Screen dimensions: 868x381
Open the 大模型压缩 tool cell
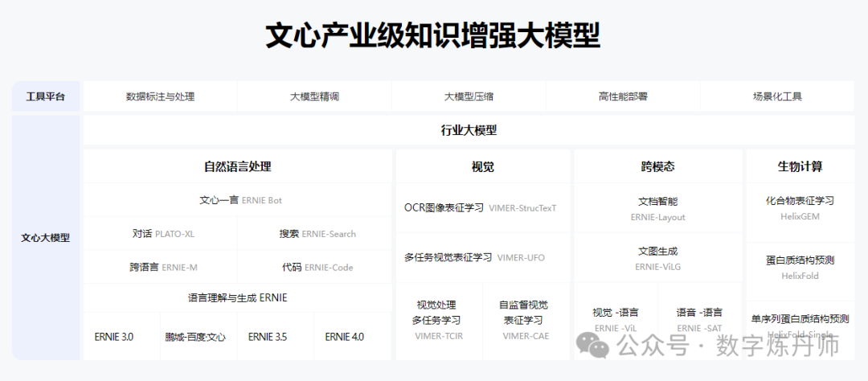tap(469, 96)
